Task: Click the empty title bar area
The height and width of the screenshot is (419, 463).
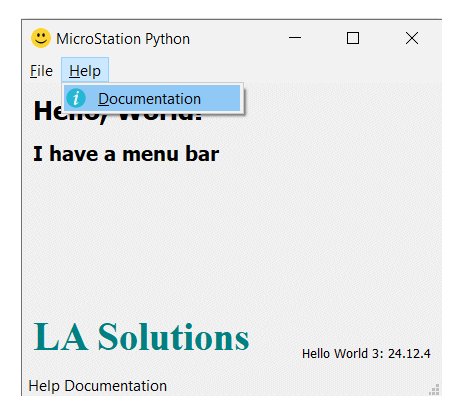Action: [x=237, y=38]
